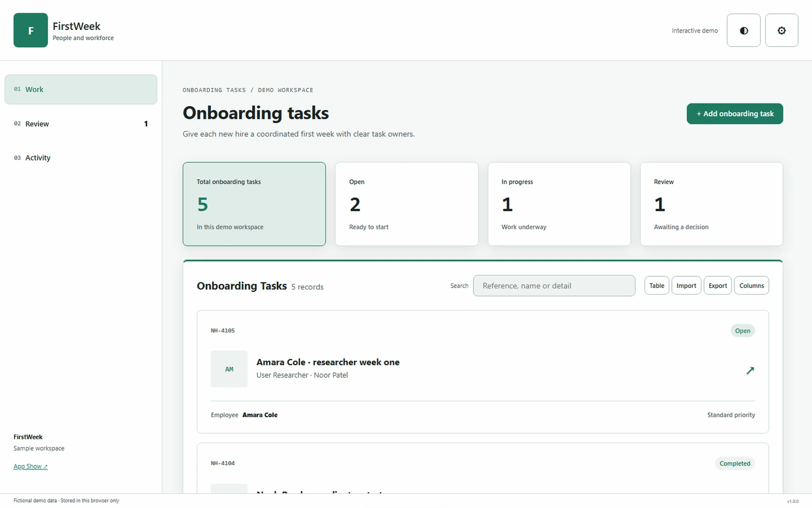Click the Completed badge on NH-4104
This screenshot has height=508, width=812.
(x=735, y=463)
